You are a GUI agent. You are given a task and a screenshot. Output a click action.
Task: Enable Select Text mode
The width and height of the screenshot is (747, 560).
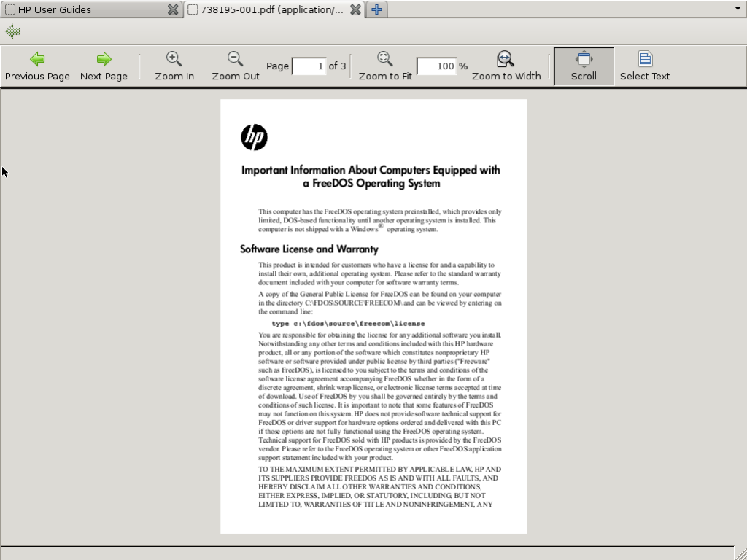645,66
